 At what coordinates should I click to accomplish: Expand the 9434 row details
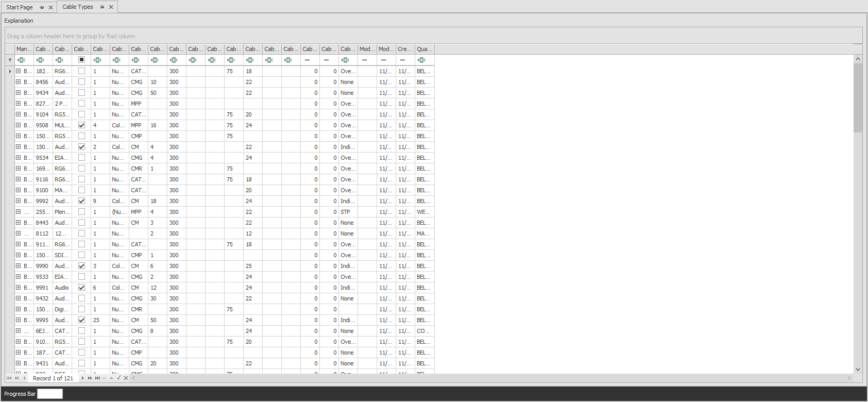tap(18, 93)
